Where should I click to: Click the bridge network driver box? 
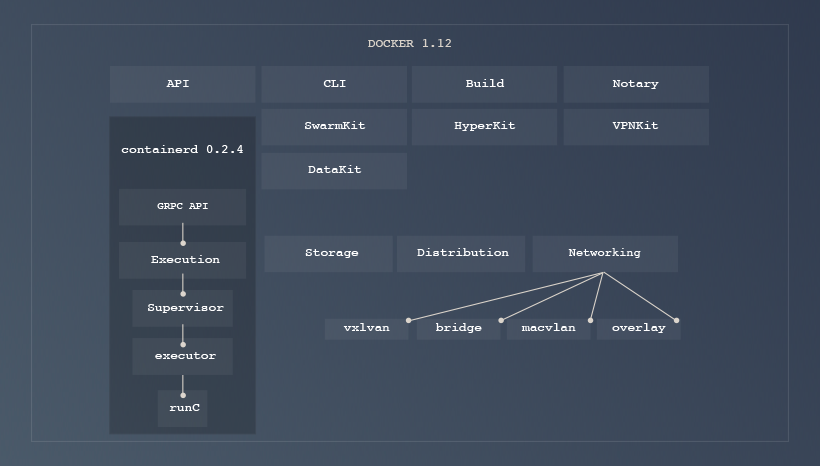coord(459,328)
